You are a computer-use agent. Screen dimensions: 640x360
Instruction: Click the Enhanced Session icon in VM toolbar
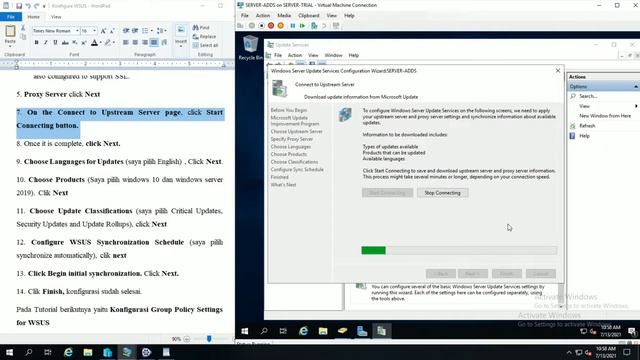coord(336,26)
